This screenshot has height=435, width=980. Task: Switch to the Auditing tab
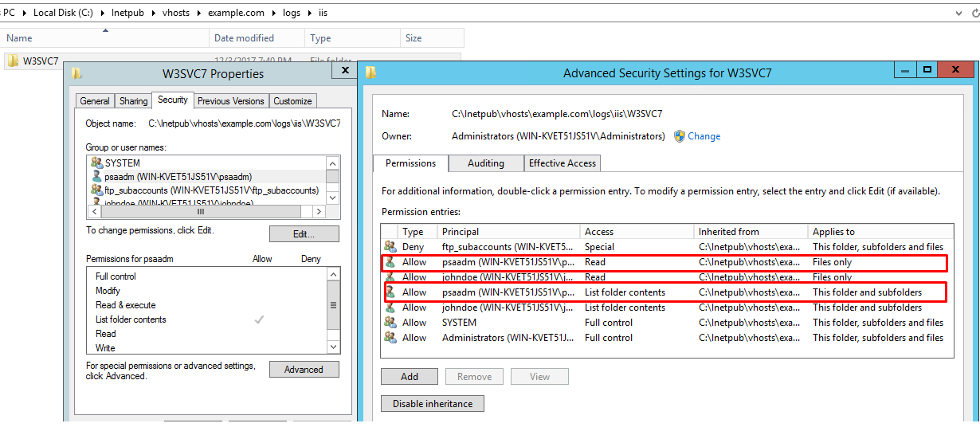485,163
